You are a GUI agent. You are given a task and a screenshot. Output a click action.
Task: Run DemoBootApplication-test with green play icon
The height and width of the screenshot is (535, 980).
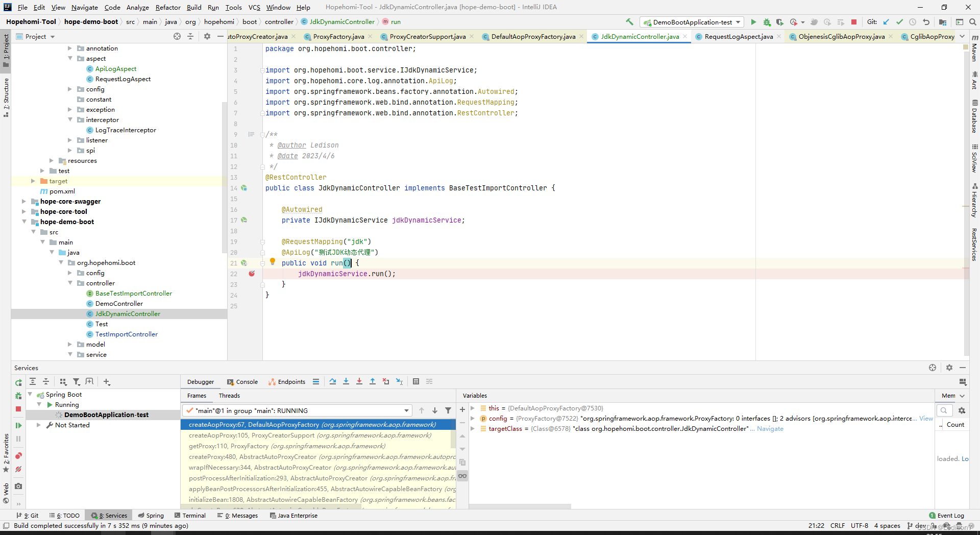point(753,22)
